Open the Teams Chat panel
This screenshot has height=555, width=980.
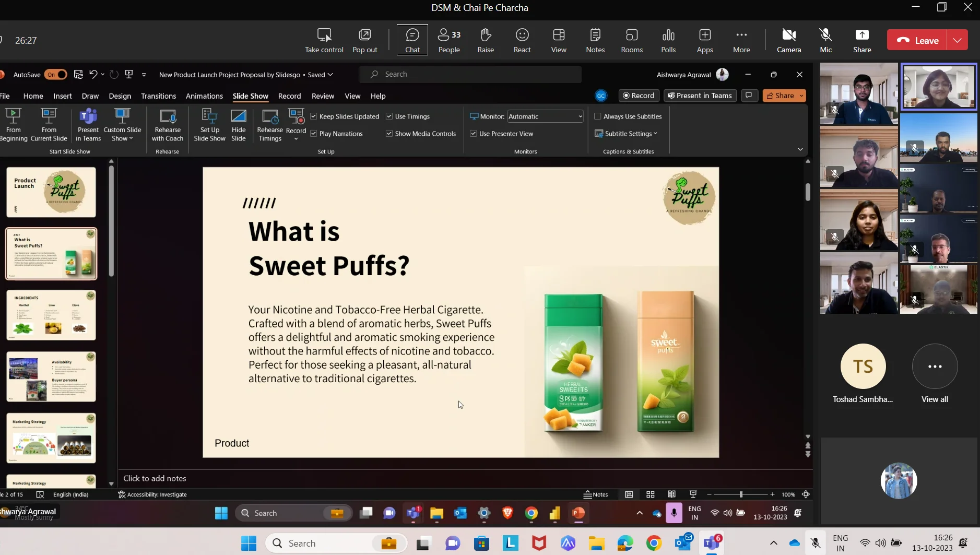[x=412, y=40]
